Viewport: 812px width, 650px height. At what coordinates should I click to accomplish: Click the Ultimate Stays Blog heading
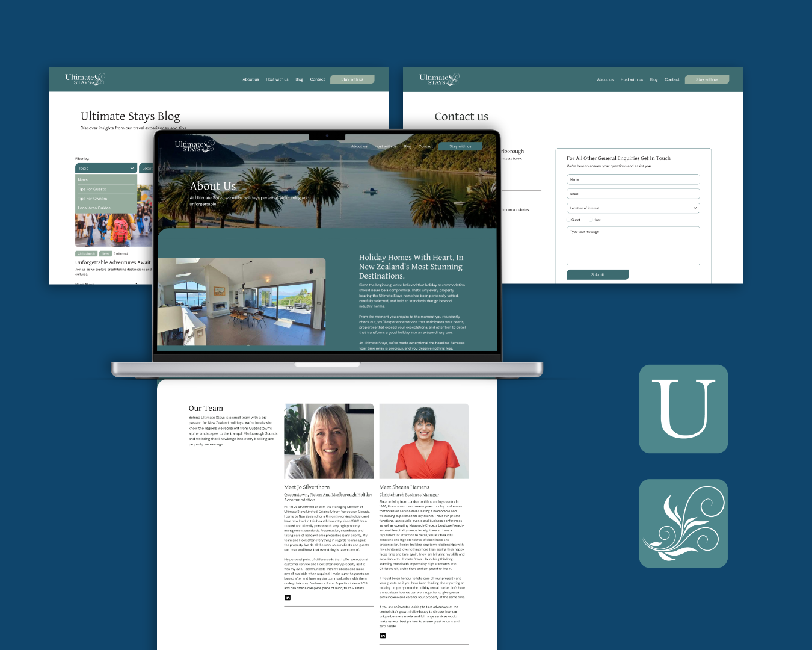pyautogui.click(x=131, y=116)
